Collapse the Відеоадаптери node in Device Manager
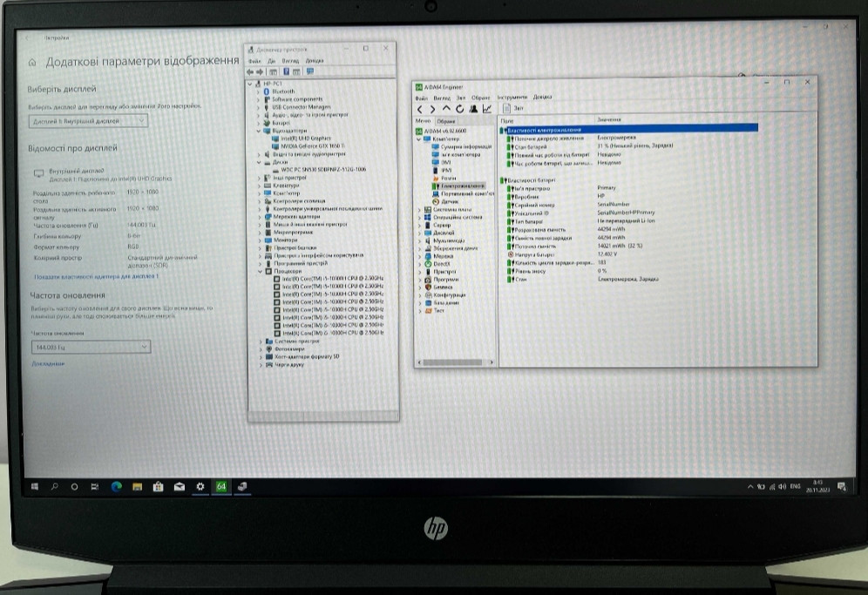This screenshot has width=868, height=595. (258, 131)
